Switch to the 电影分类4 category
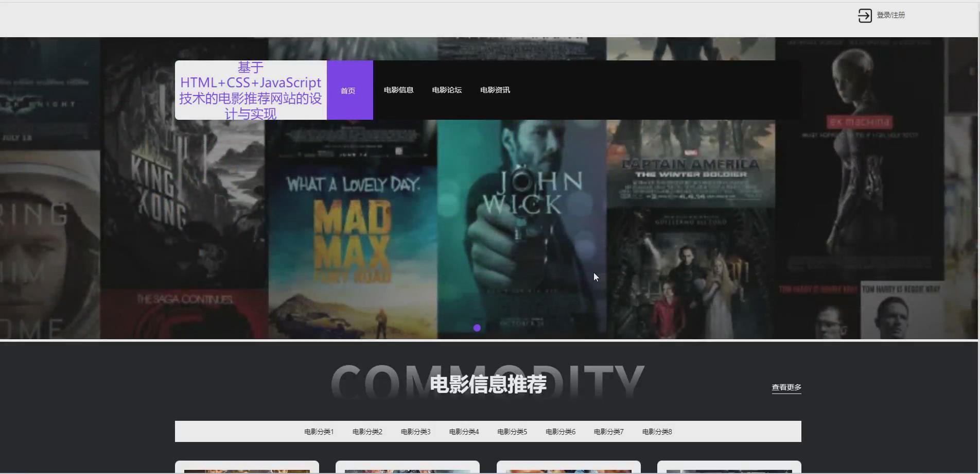980x474 pixels. click(x=464, y=432)
